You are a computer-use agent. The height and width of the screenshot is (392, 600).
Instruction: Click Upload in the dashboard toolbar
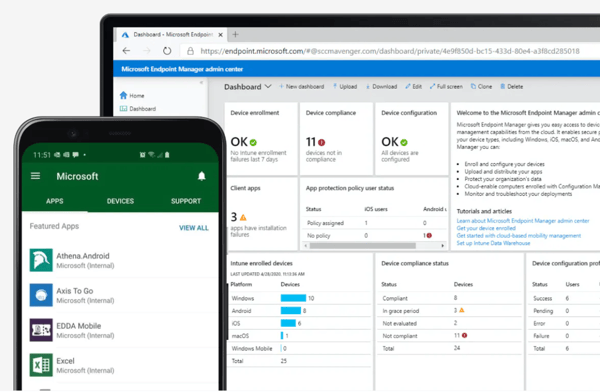pos(345,87)
